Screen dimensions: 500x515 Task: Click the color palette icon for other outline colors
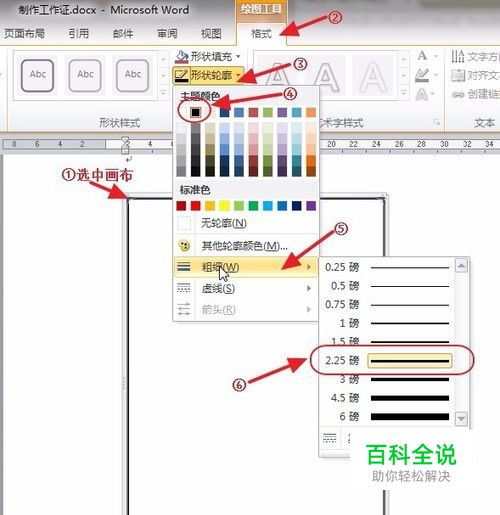pos(184,246)
